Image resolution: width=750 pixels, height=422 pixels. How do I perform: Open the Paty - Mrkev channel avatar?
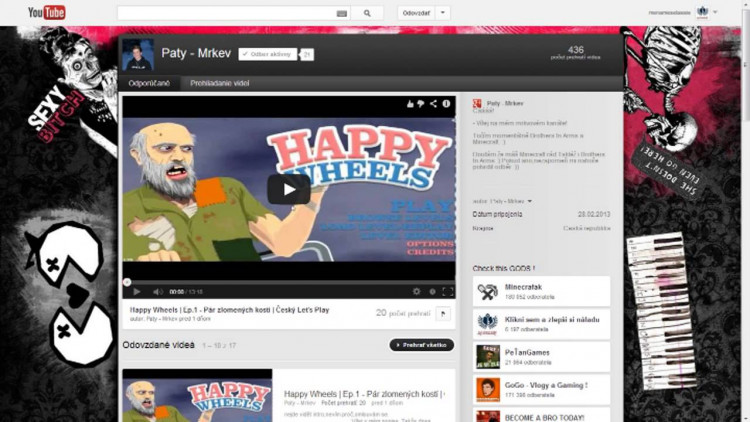click(138, 55)
